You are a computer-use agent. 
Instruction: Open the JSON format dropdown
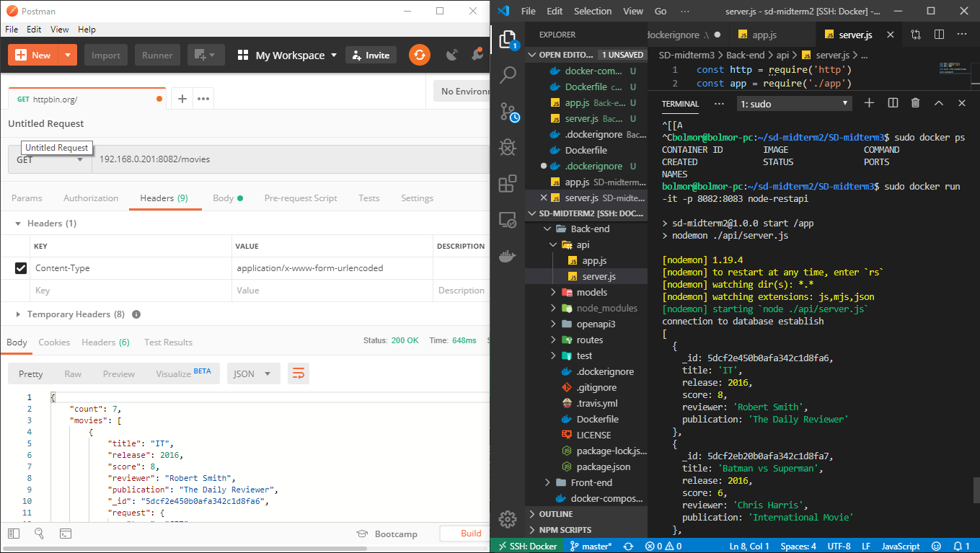(x=253, y=373)
